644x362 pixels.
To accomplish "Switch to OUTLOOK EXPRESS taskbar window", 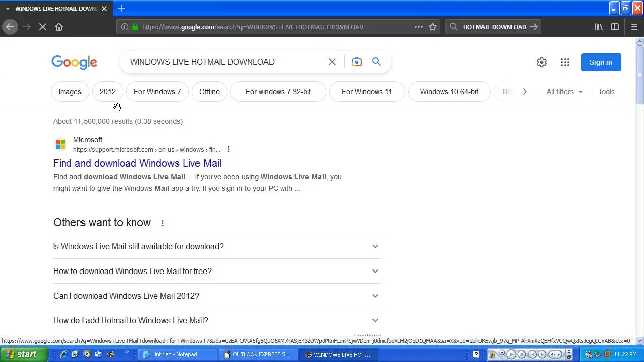I will [x=259, y=354].
